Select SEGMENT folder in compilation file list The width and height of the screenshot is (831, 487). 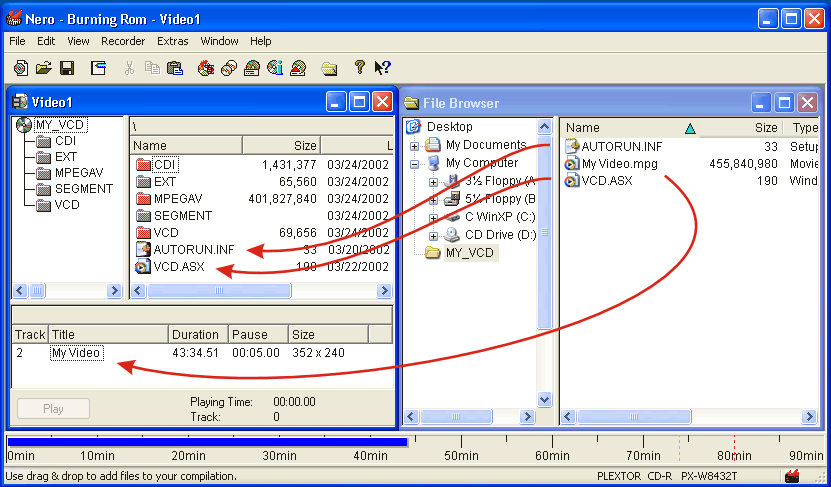tap(183, 216)
